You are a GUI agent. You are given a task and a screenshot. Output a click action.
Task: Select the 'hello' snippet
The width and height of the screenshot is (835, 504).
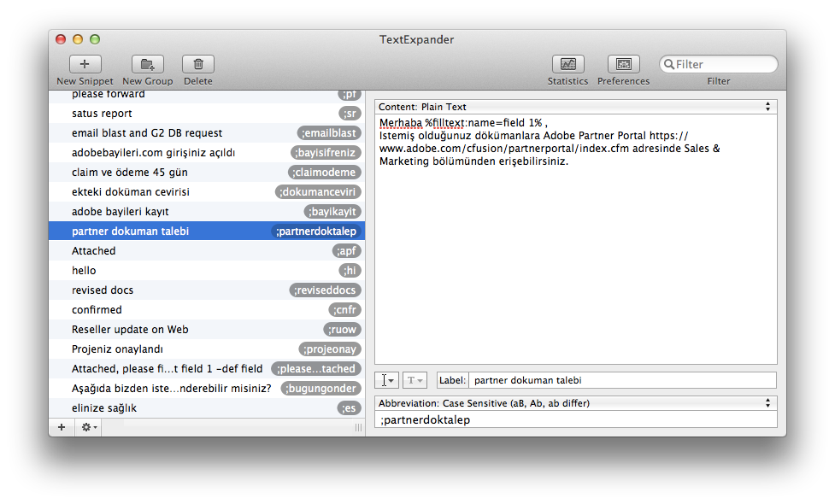point(207,270)
